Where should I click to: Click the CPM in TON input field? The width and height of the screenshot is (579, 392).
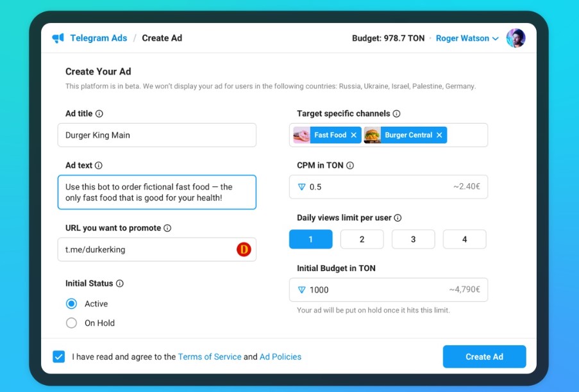coord(389,186)
